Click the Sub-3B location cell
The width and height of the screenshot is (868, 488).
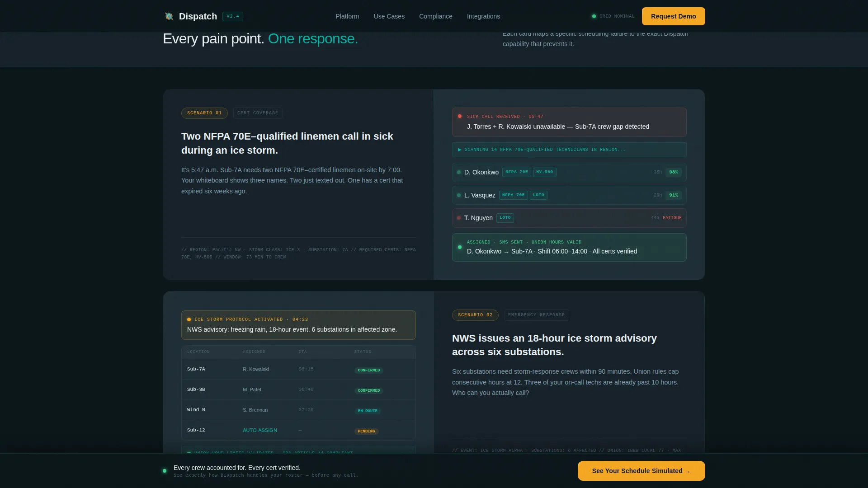tap(196, 389)
